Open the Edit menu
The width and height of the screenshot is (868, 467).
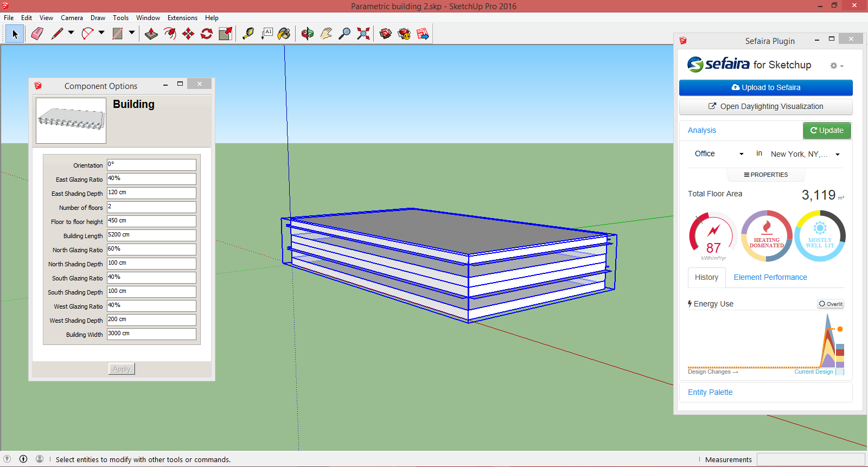point(27,18)
